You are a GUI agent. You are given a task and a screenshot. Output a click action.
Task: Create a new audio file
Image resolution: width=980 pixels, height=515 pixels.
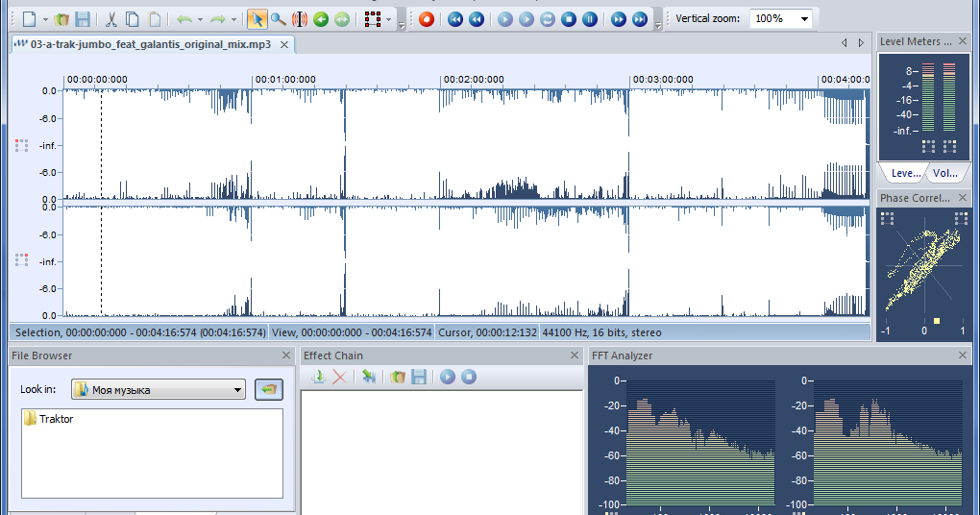coord(30,19)
